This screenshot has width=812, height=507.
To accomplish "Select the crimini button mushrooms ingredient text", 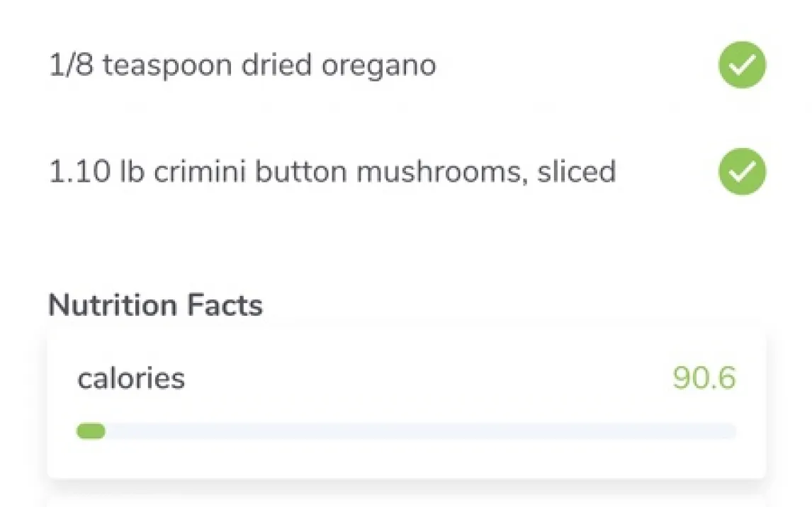I will click(x=332, y=172).
